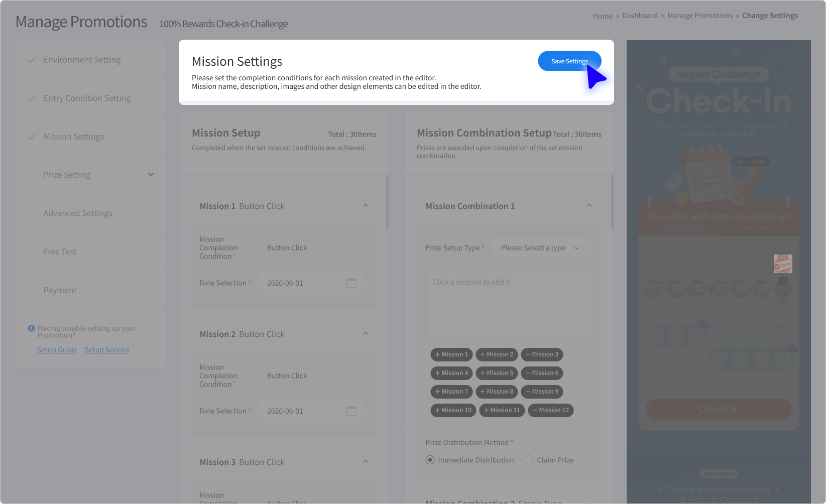
Task: Add Mission 10 to combination
Action: 453,410
